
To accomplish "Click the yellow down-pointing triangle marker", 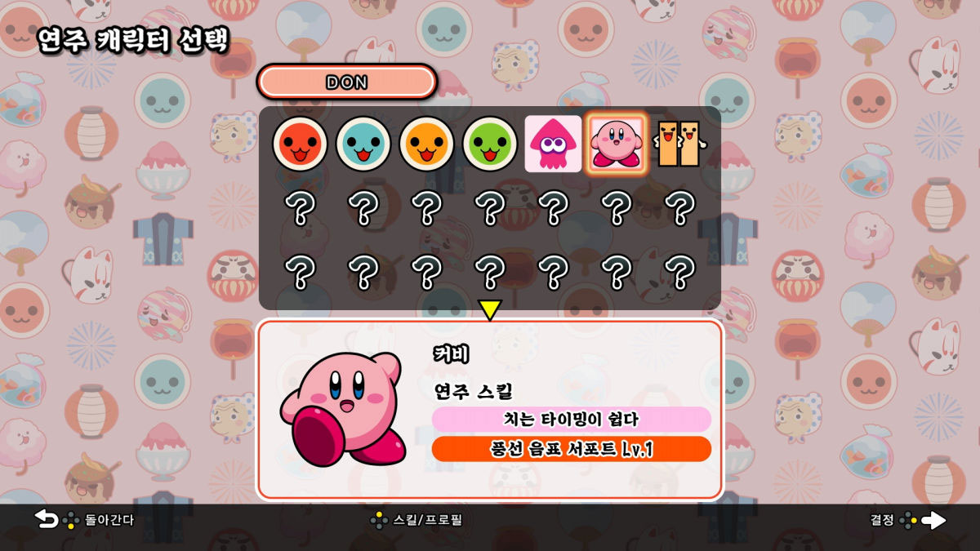I will [489, 311].
